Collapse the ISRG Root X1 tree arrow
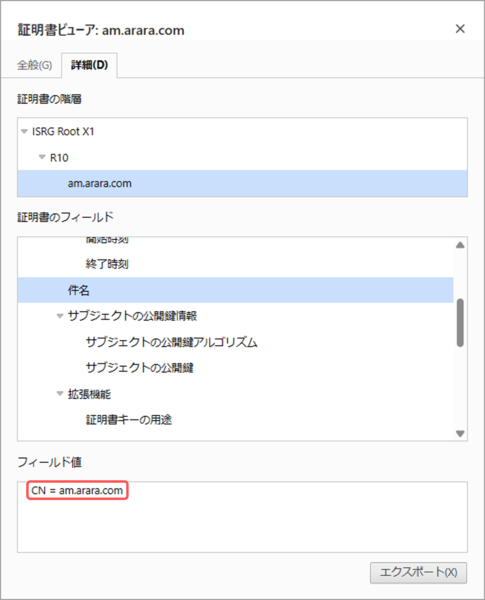The image size is (485, 600). [24, 132]
